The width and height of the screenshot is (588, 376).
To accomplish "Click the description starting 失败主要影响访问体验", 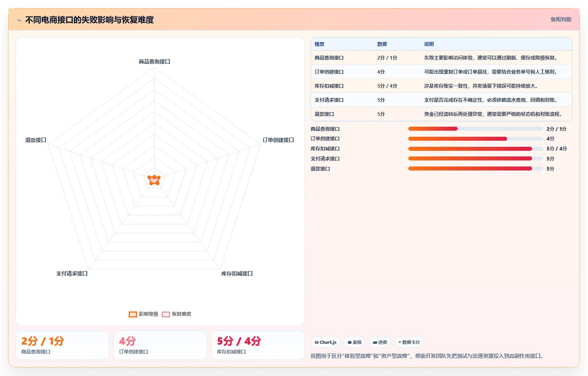I will point(491,58).
